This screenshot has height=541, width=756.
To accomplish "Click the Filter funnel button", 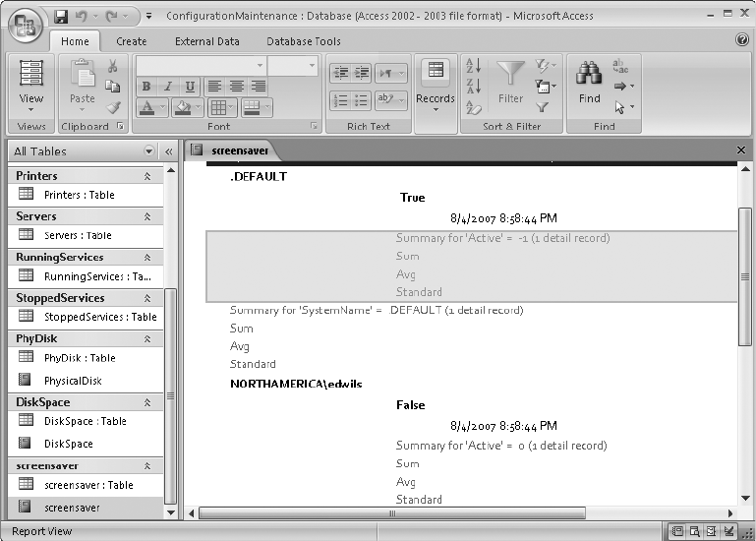I will 510,82.
